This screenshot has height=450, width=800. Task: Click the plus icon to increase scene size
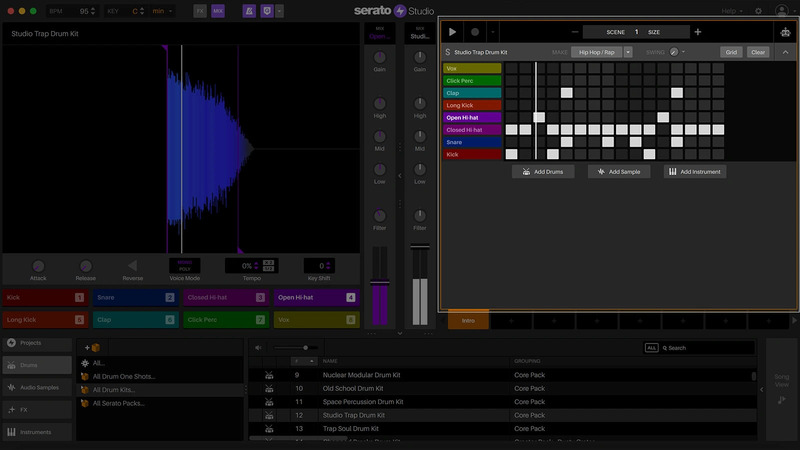[697, 32]
